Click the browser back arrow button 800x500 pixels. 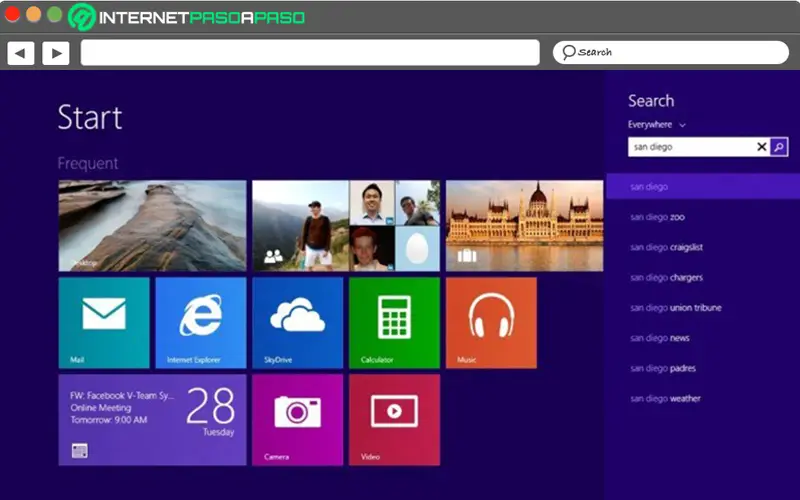tap(20, 53)
